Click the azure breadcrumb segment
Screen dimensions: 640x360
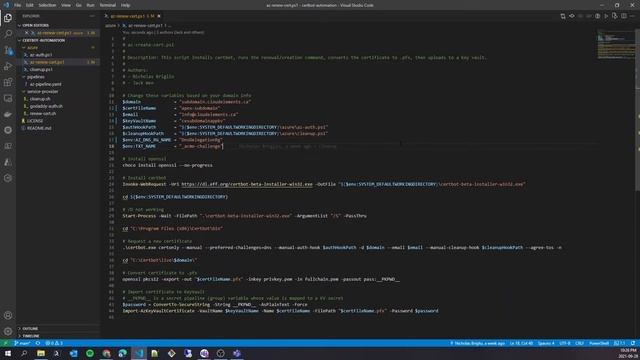point(110,26)
